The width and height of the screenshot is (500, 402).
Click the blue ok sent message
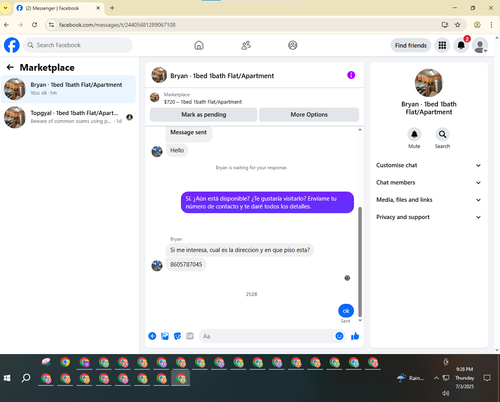tap(346, 311)
